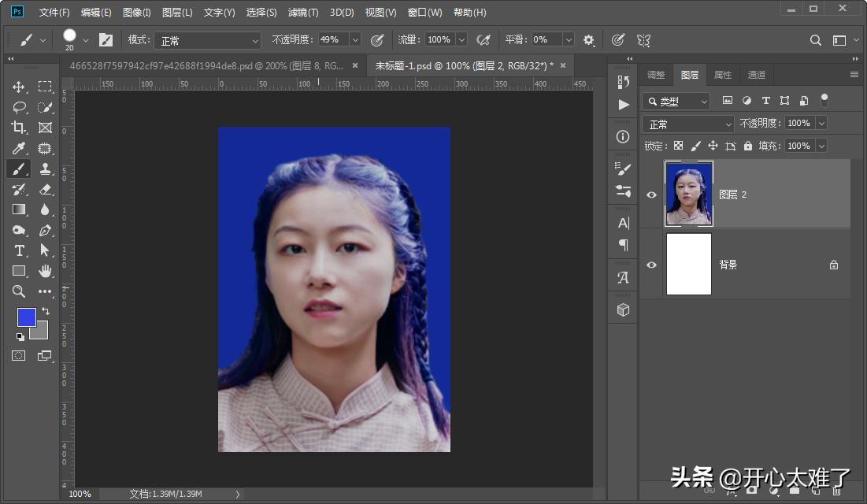Open the 不透明度 49% opacity dropdown
Viewport: 867px width, 504px height.
[354, 39]
